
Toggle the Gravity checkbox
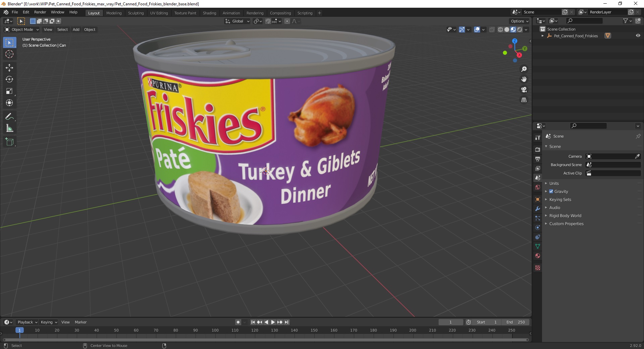click(x=551, y=191)
